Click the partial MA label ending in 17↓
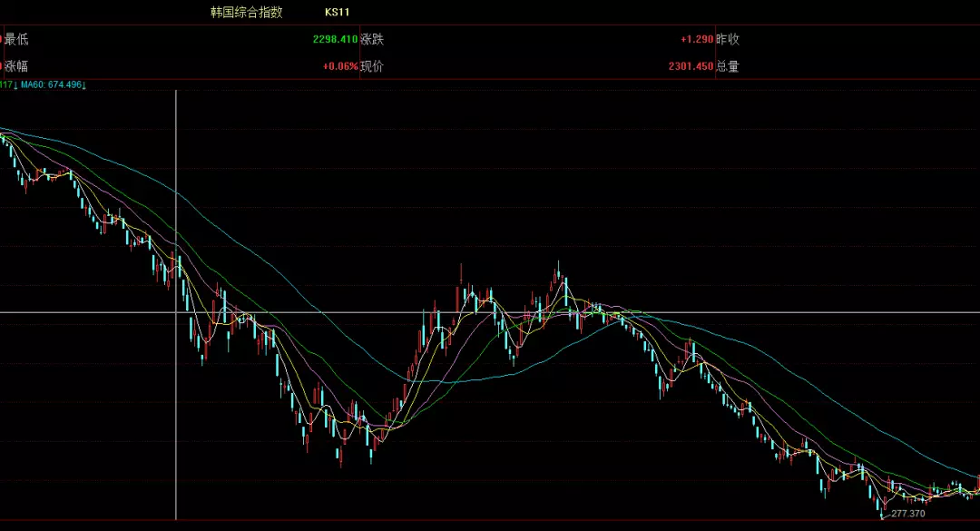 click(x=7, y=85)
